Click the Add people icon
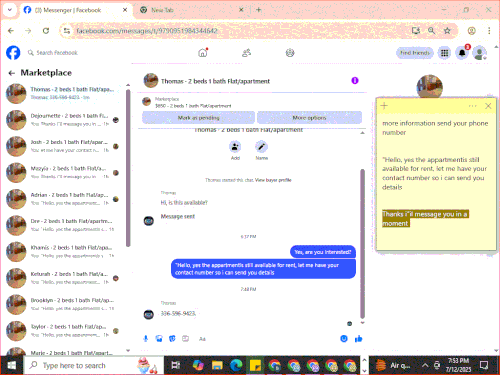500x375 pixels. pyautogui.click(x=235, y=147)
